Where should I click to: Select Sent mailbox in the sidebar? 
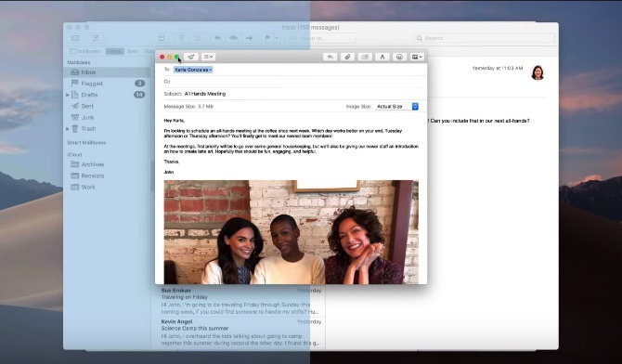(107, 106)
